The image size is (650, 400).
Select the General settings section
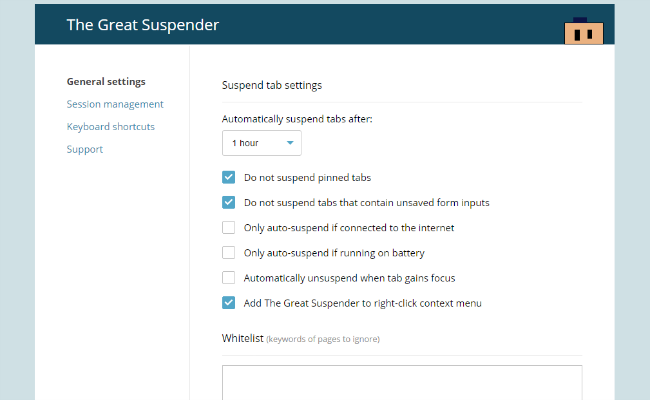[x=106, y=82]
